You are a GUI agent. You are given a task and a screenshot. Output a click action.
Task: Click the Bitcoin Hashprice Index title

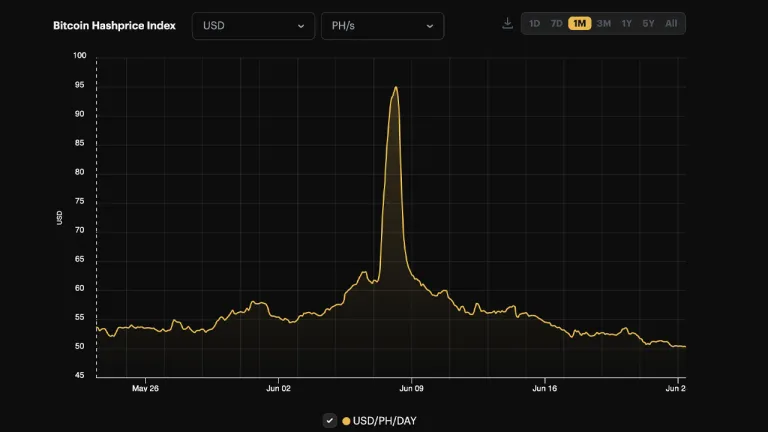coord(114,25)
